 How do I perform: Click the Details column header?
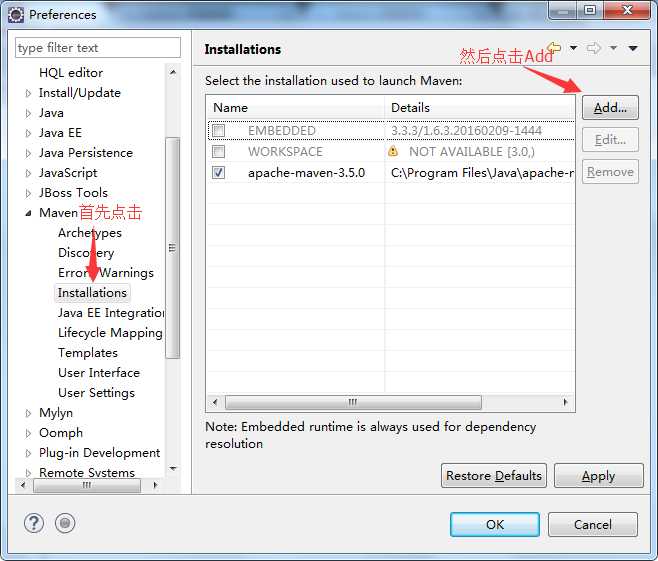(x=480, y=108)
